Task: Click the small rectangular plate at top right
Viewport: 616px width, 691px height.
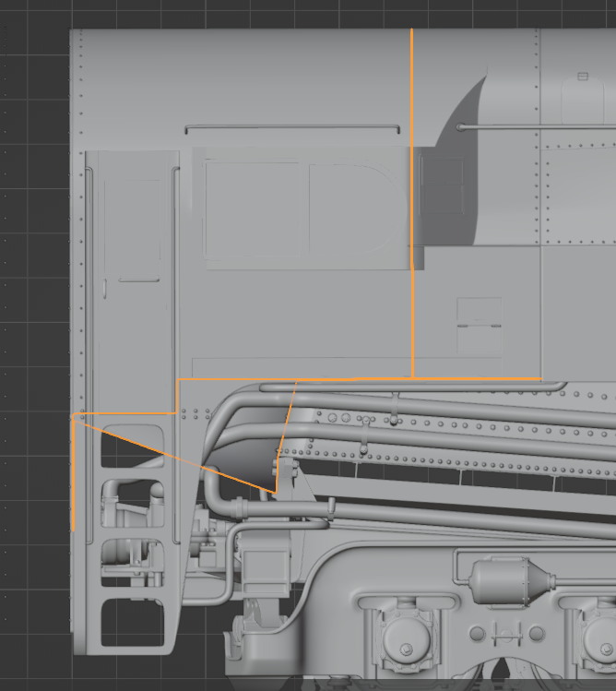Action: tap(583, 77)
